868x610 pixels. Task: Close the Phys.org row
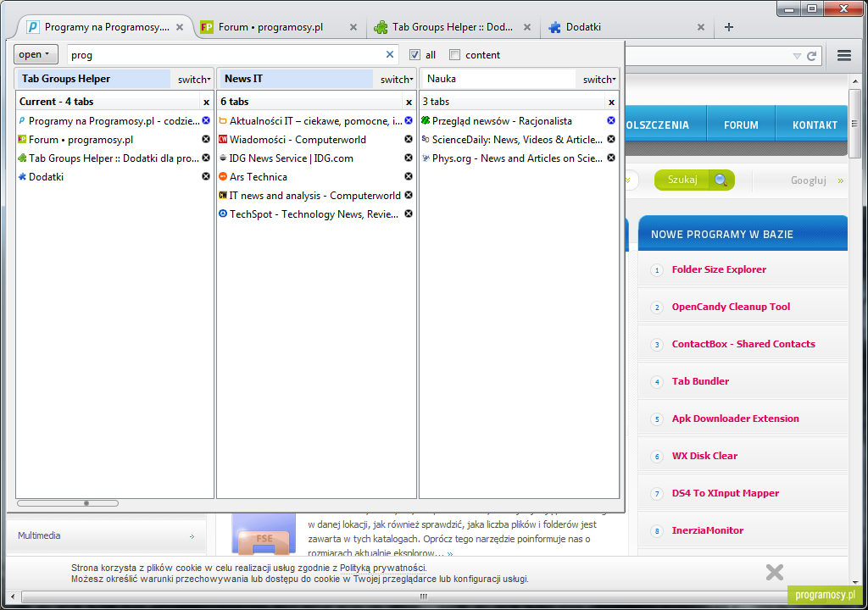tap(611, 158)
